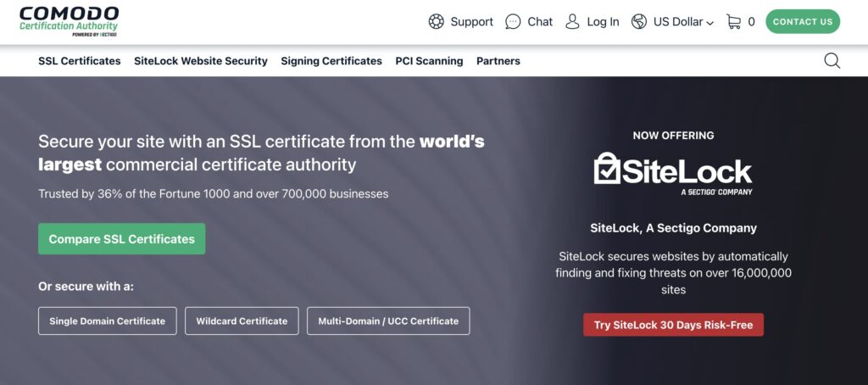Click the Comodo Certification Authority logo

pos(70,21)
